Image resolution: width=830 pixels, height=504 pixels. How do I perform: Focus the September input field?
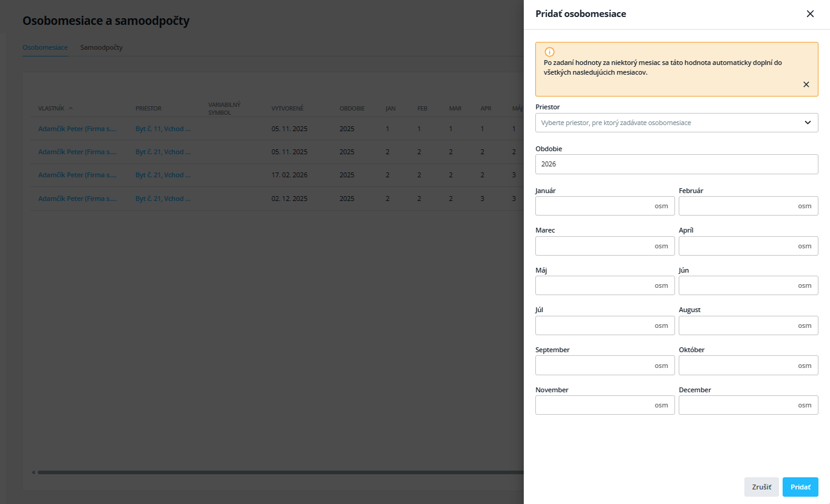[605, 366]
